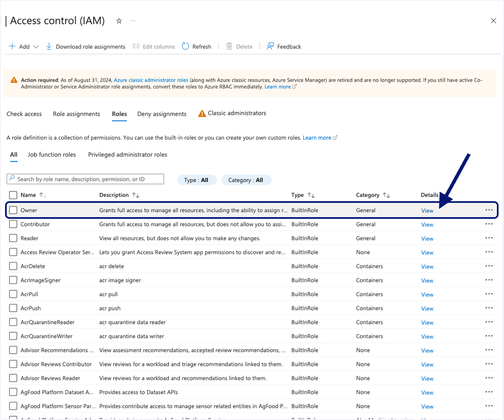Sort by the Description column

[119, 195]
